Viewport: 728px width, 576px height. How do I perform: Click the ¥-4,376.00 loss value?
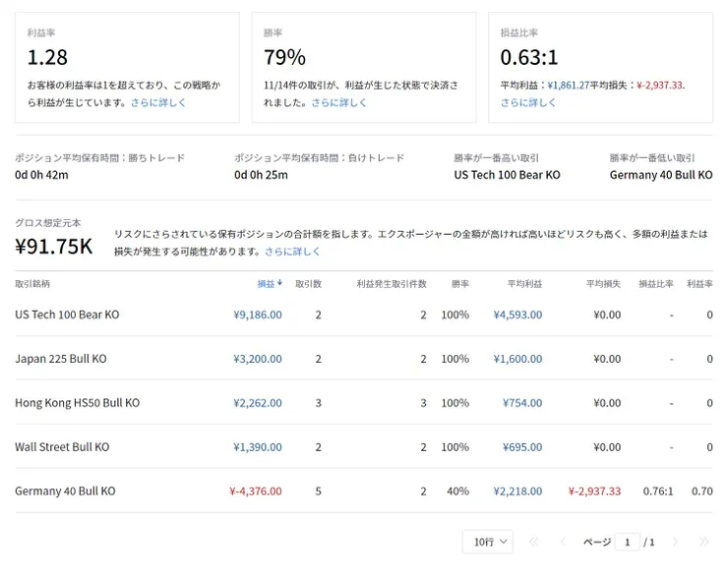[256, 491]
